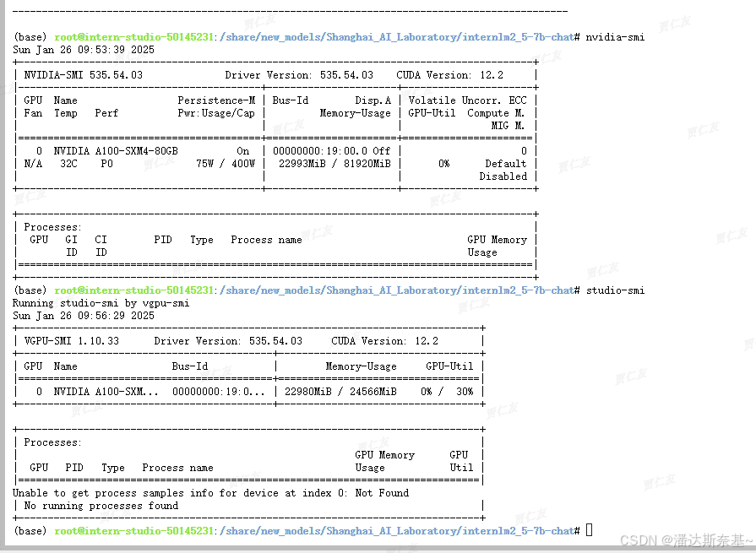Image resolution: width=756 pixels, height=553 pixels.
Task: Select the truncated bus id 00000000:19:0...
Action: [x=219, y=392]
